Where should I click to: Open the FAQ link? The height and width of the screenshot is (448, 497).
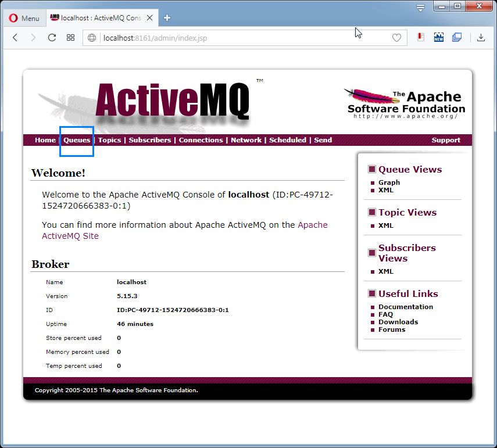click(x=386, y=314)
